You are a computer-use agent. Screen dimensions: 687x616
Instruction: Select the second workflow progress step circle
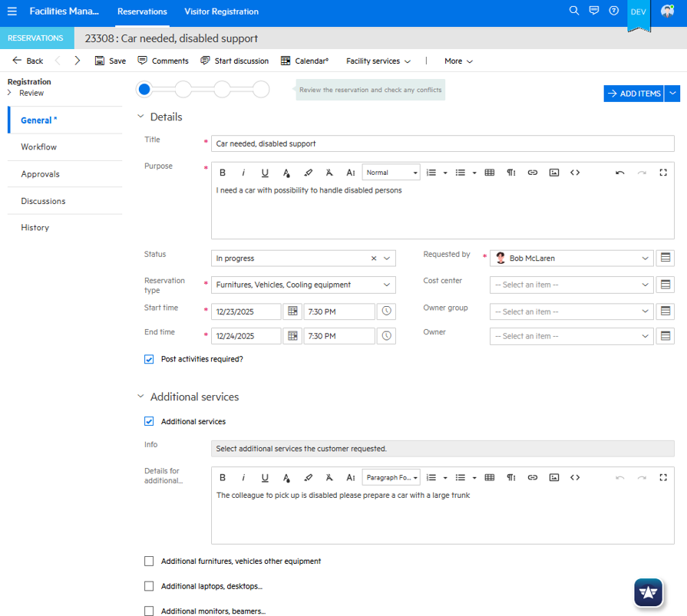pos(183,89)
